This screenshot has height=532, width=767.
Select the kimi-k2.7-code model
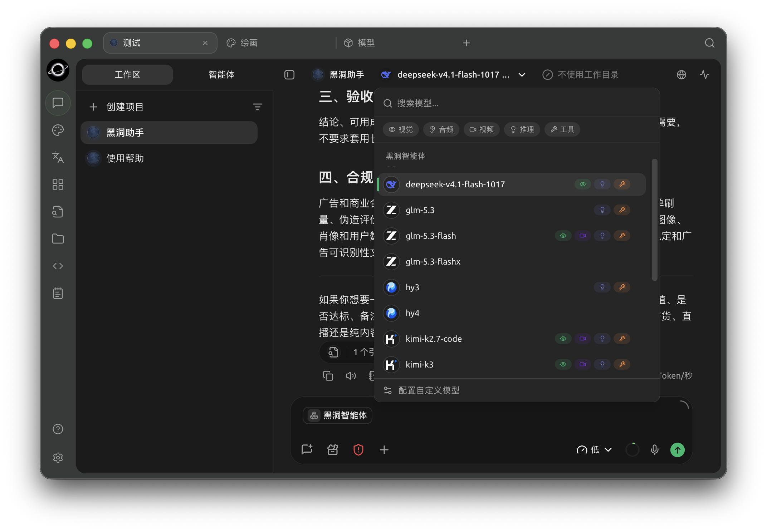(x=512, y=339)
